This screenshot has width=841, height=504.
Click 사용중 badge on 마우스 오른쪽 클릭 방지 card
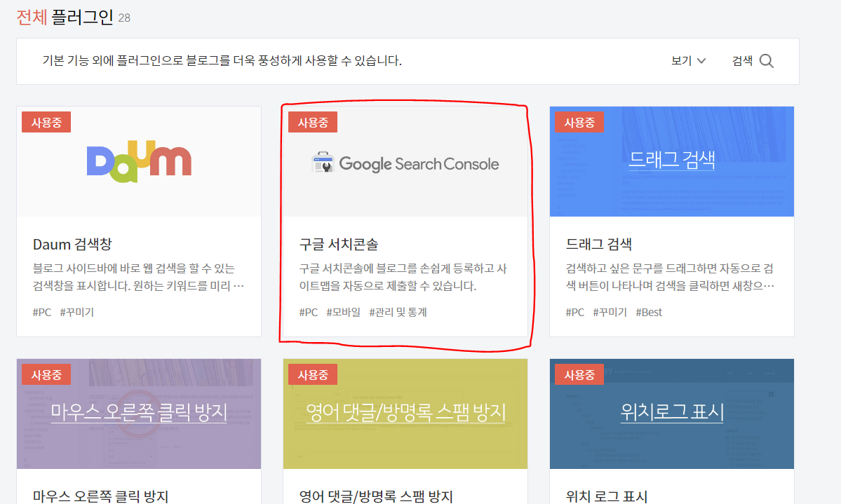pos(46,374)
